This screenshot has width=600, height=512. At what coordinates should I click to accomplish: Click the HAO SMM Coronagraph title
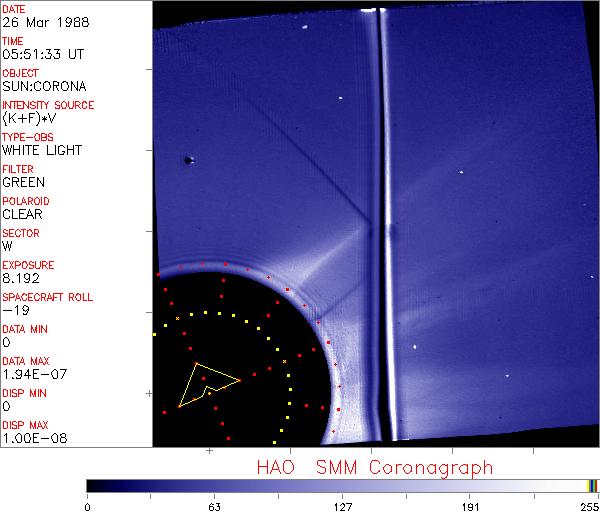click(375, 466)
